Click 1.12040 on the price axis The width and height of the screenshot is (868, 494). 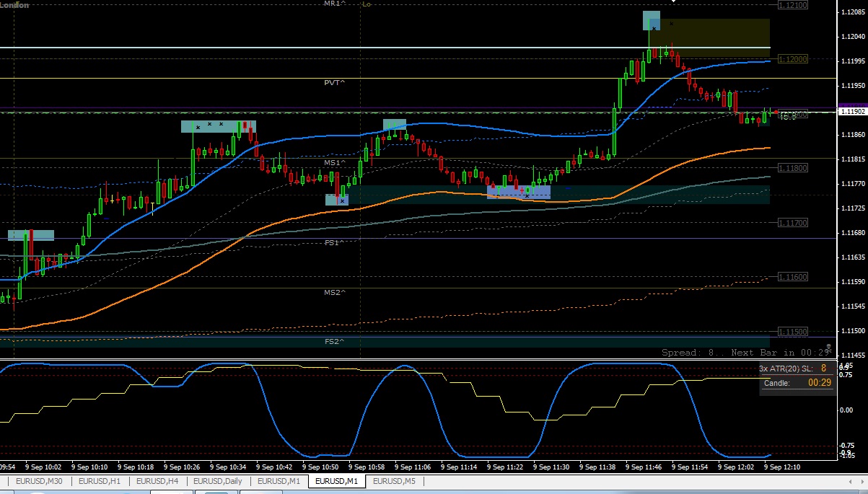tap(853, 37)
